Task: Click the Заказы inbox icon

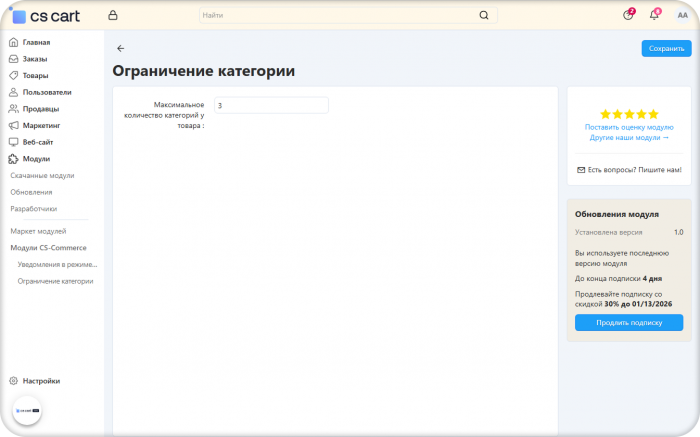Action: click(x=13, y=59)
